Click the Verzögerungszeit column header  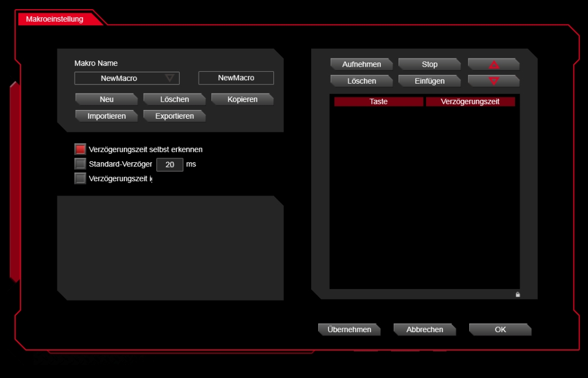[x=470, y=102]
